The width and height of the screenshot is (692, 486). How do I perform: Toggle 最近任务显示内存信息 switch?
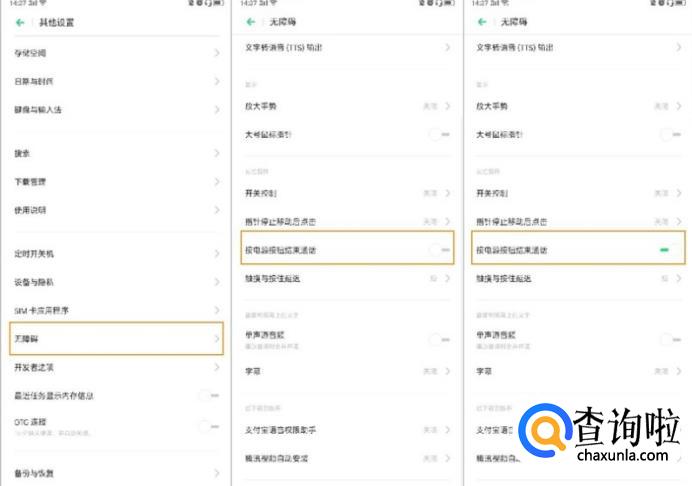click(208, 395)
